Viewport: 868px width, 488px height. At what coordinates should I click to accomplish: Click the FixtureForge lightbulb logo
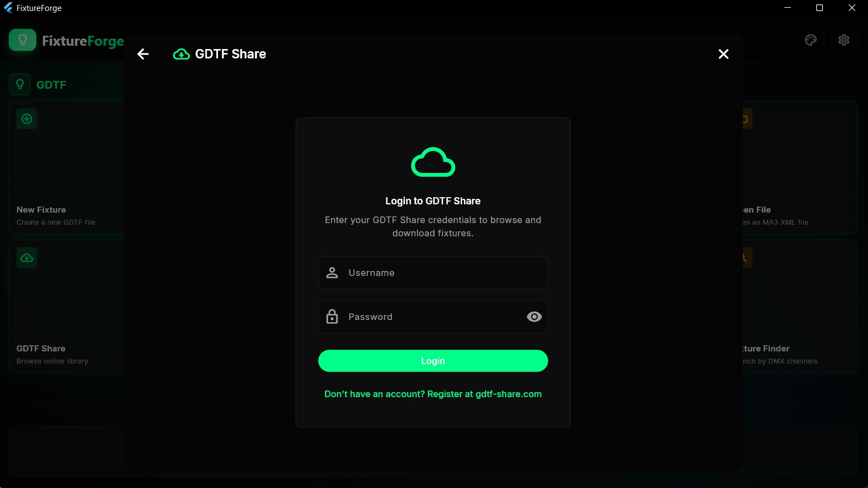coord(23,40)
